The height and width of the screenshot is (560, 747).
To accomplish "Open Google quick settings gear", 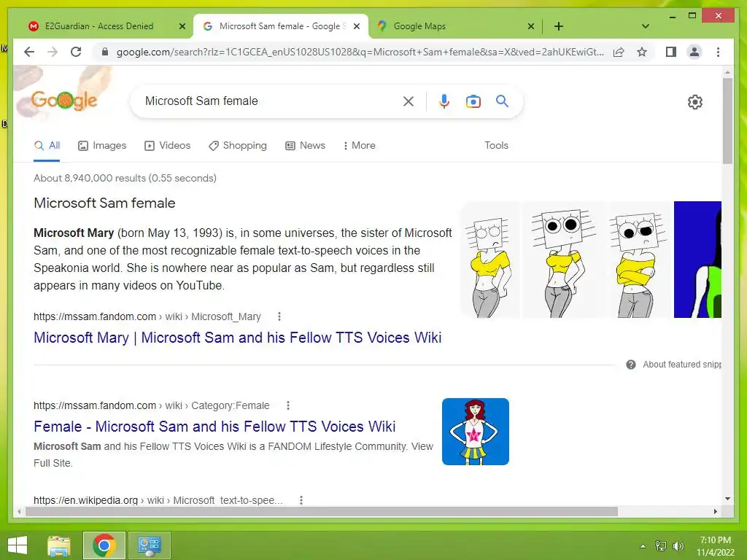I will 695,102.
